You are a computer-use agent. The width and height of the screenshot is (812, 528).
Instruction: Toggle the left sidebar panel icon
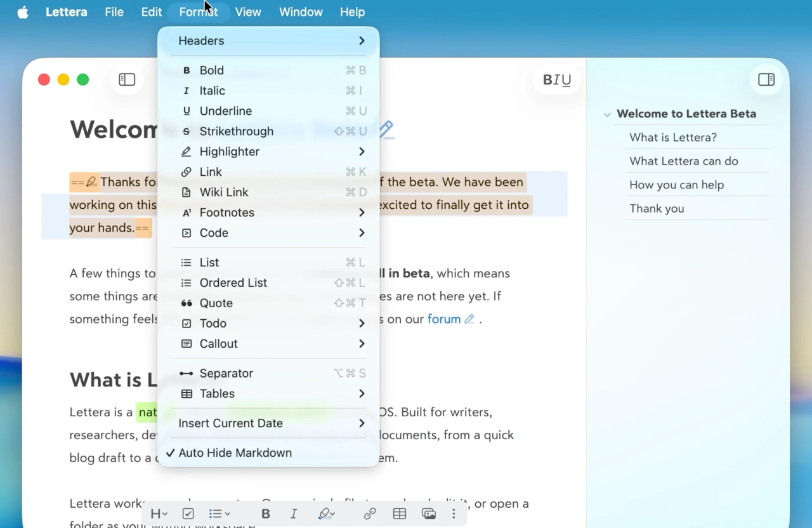(x=127, y=79)
